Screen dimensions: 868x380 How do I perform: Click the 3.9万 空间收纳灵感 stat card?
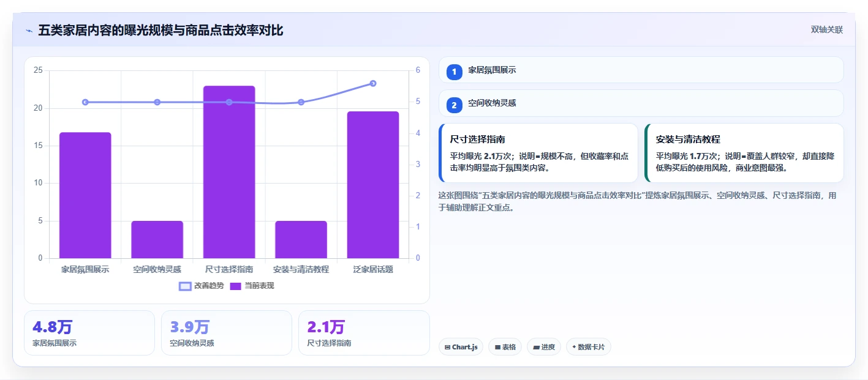[x=226, y=333]
